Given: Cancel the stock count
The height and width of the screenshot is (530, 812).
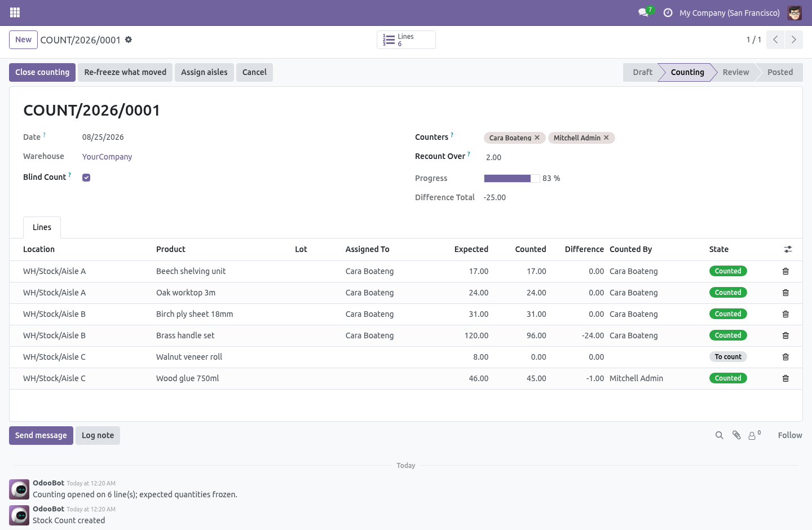Looking at the screenshot, I should (254, 72).
